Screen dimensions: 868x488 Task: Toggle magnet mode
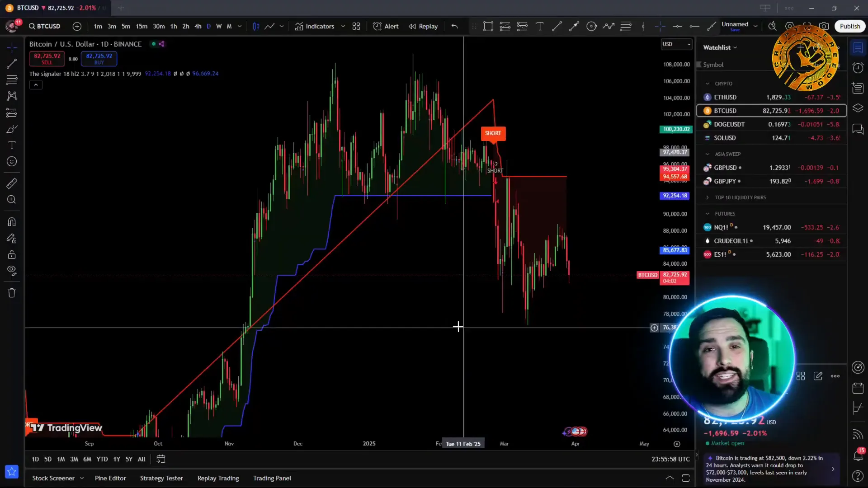pyautogui.click(x=12, y=222)
